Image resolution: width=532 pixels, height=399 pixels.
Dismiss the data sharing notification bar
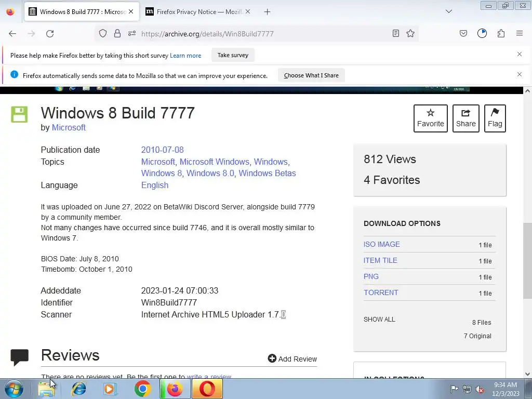pyautogui.click(x=520, y=74)
